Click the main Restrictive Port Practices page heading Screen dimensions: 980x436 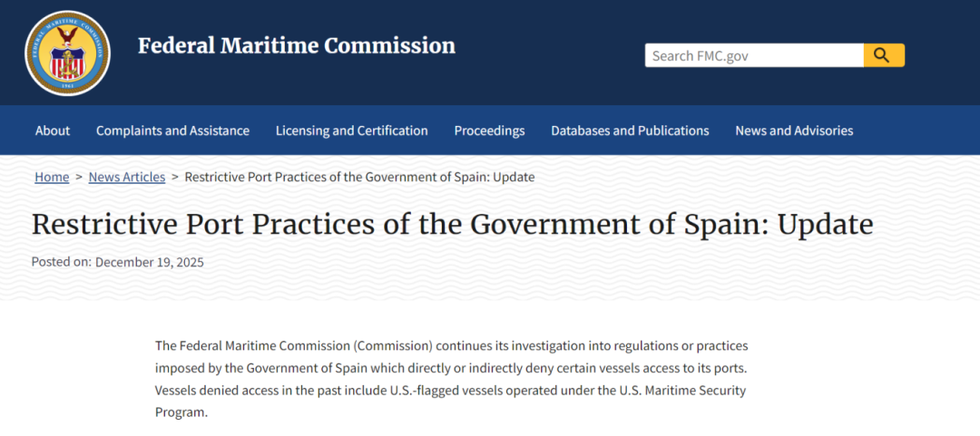click(452, 224)
